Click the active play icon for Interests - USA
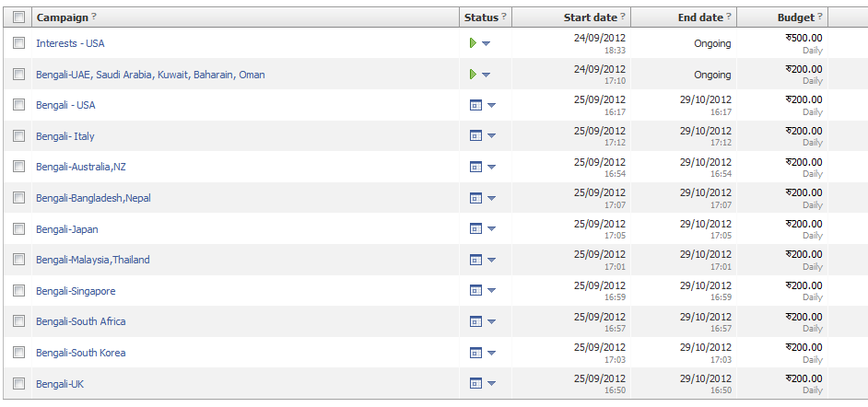 [473, 43]
